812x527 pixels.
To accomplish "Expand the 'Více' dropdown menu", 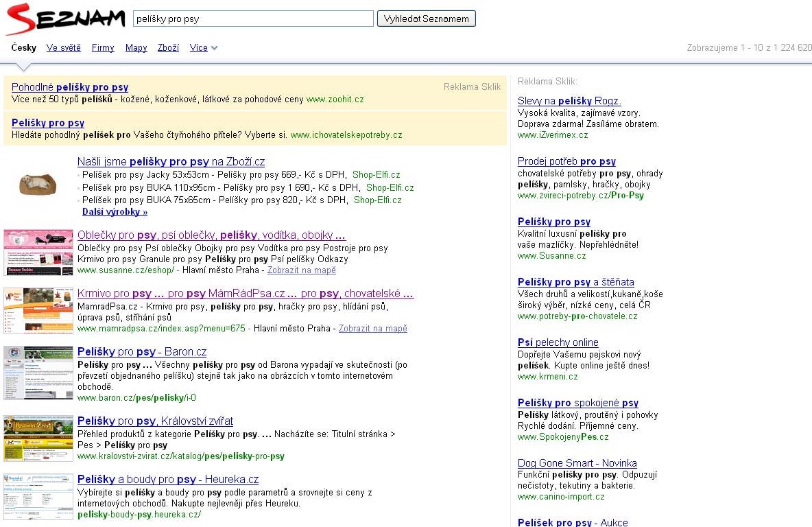I will (204, 47).
